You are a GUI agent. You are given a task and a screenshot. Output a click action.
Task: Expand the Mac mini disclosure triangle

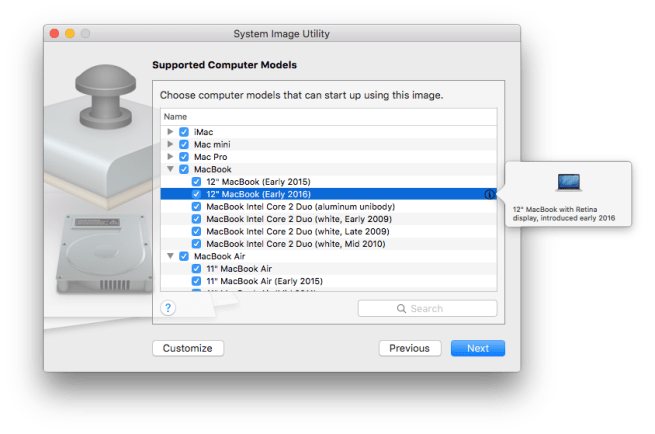pyautogui.click(x=170, y=144)
